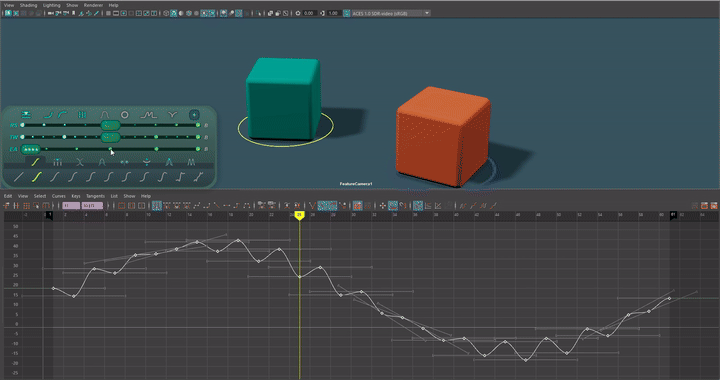
Task: Open the Graph Editor Keys menu
Action: (x=76, y=196)
